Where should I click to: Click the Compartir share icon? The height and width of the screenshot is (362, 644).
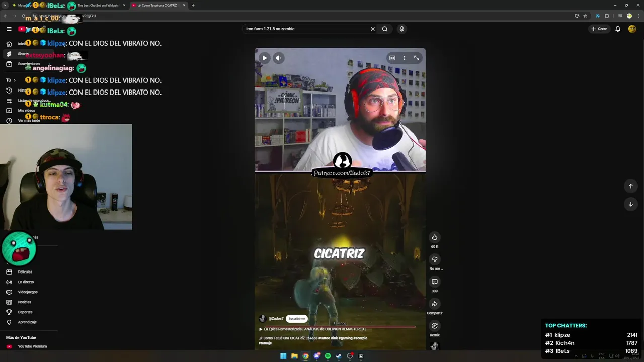coord(434,304)
